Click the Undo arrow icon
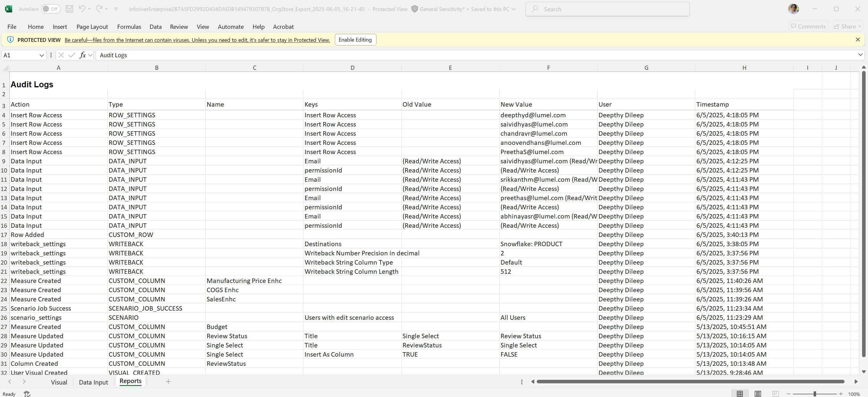This screenshot has width=868, height=397. (x=82, y=9)
